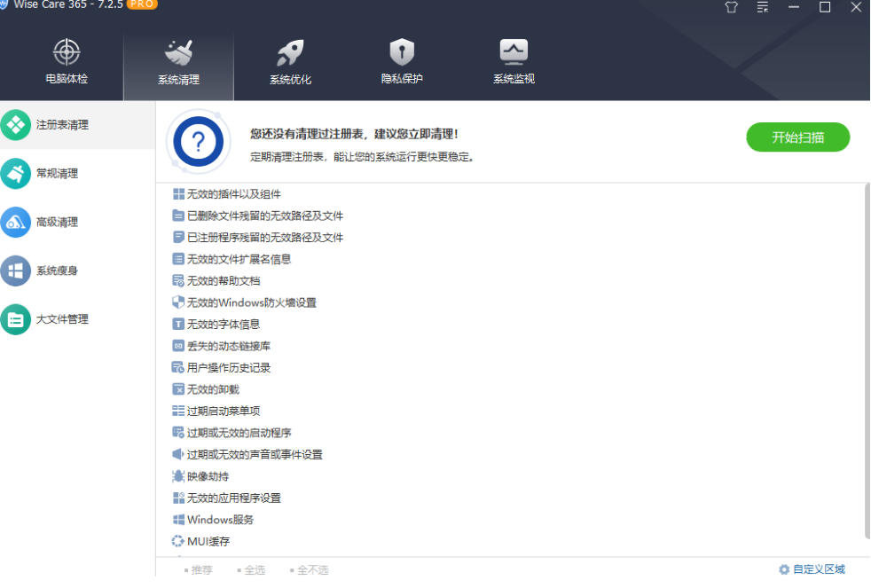Screen dimensions: 871x588
Task: Click the 已删除文件残留的无效路径及文件 folder icon
Action: coord(178,216)
